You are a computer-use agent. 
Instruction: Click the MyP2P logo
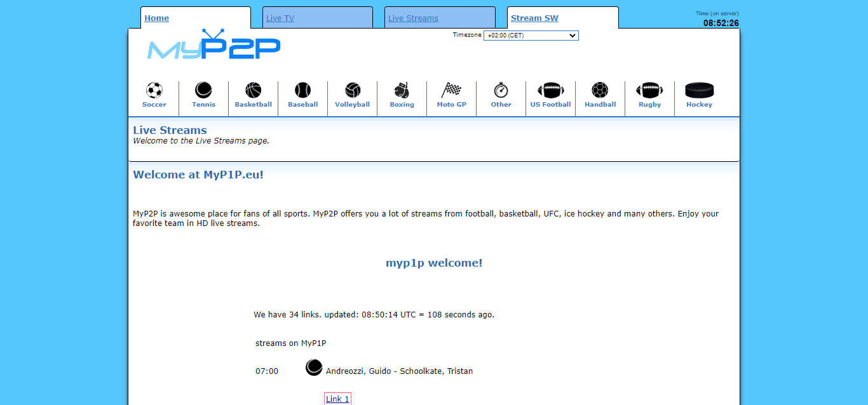pos(214,47)
